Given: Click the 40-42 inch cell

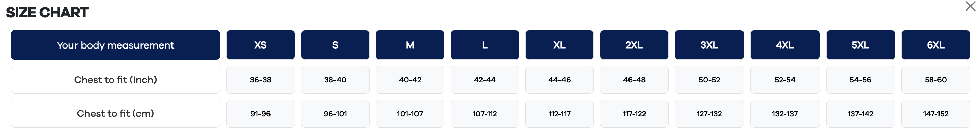Looking at the screenshot, I should point(410,80).
